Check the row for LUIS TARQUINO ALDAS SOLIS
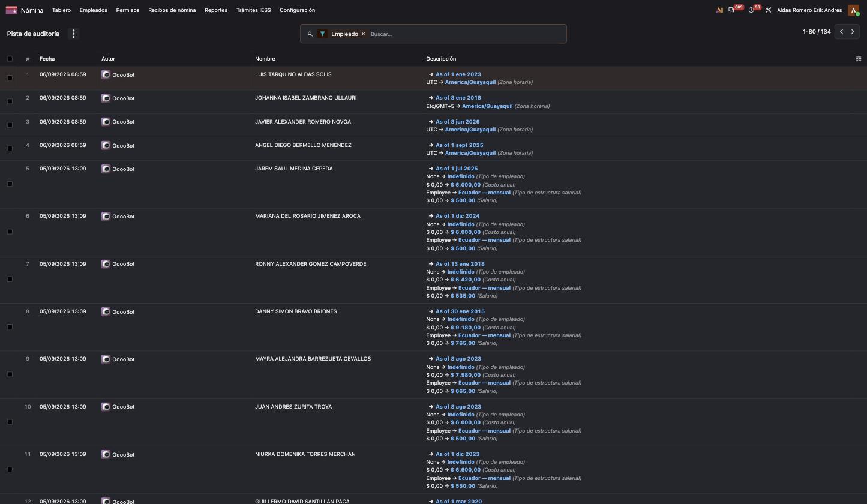Viewport: 867px width, 504px height. click(x=10, y=77)
